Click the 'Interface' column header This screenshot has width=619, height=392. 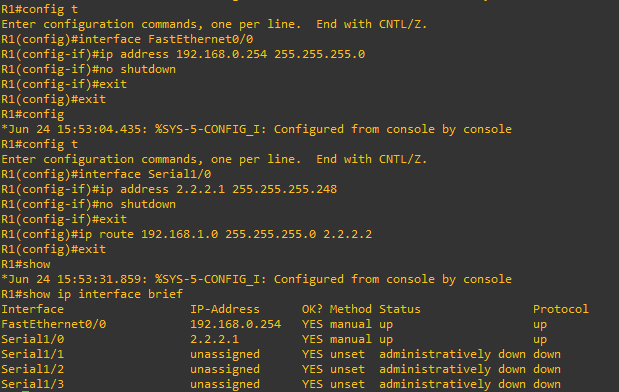pyautogui.click(x=32, y=309)
